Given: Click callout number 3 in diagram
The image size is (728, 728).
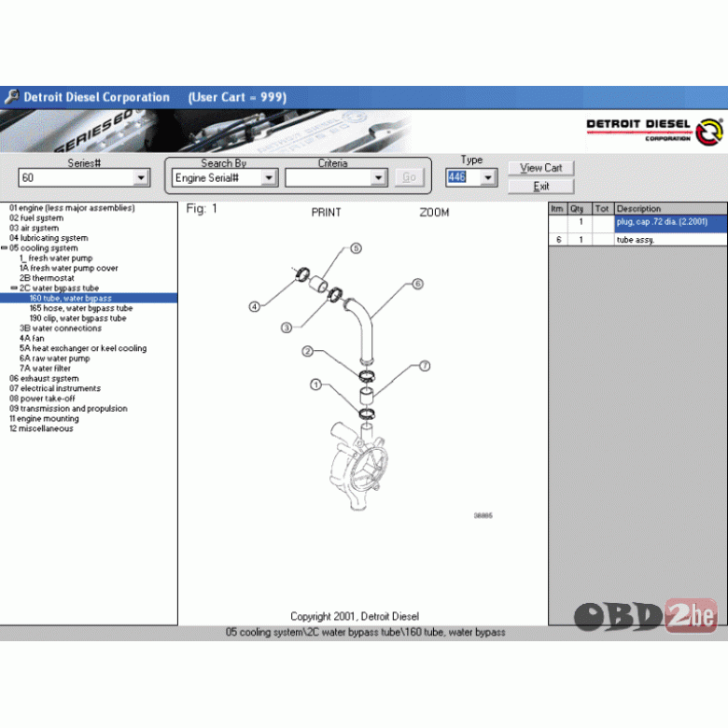Looking at the screenshot, I should pos(287,328).
